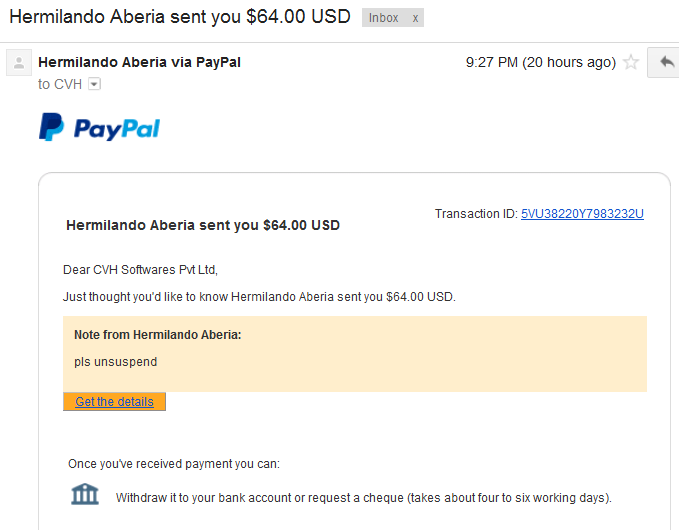Click the 'Withdraw it to your bank account' text
The height and width of the screenshot is (530, 679).
pyautogui.click(x=364, y=498)
